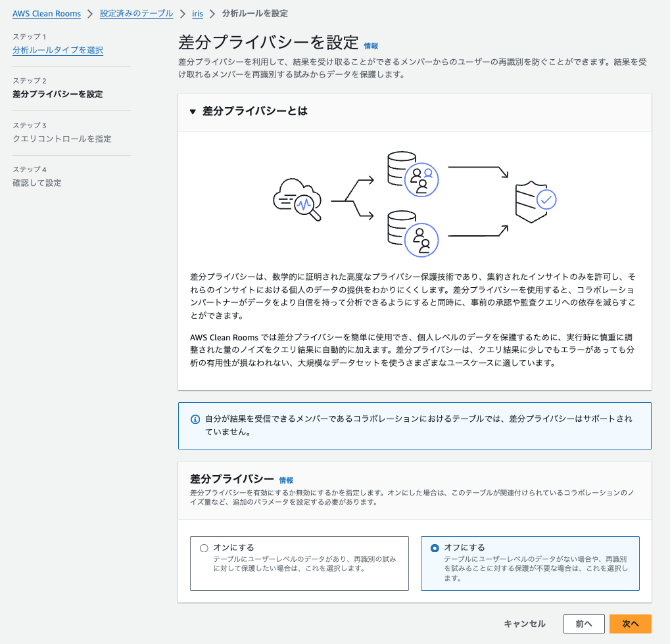Select the オンにする radio option
The height and width of the screenshot is (644, 670).
204,548
